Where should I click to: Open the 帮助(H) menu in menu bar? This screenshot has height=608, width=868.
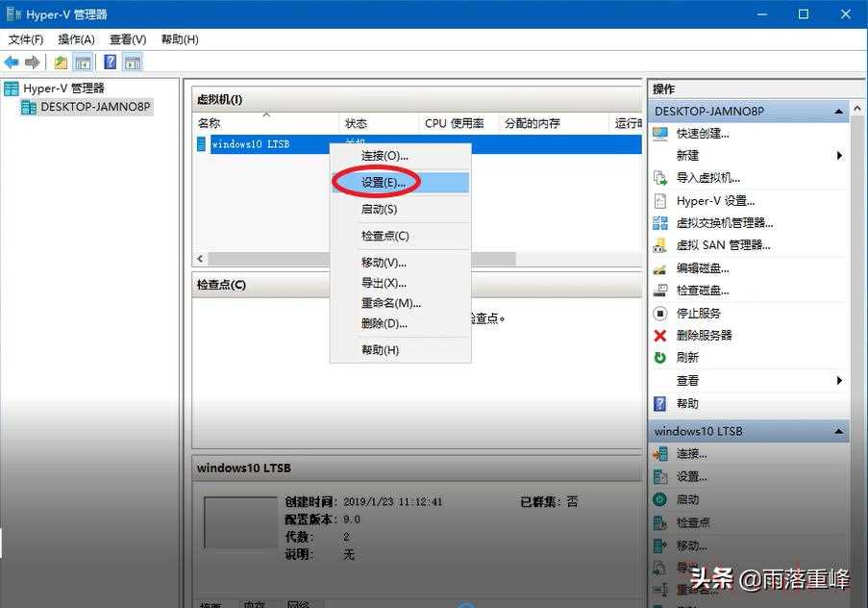[x=180, y=39]
